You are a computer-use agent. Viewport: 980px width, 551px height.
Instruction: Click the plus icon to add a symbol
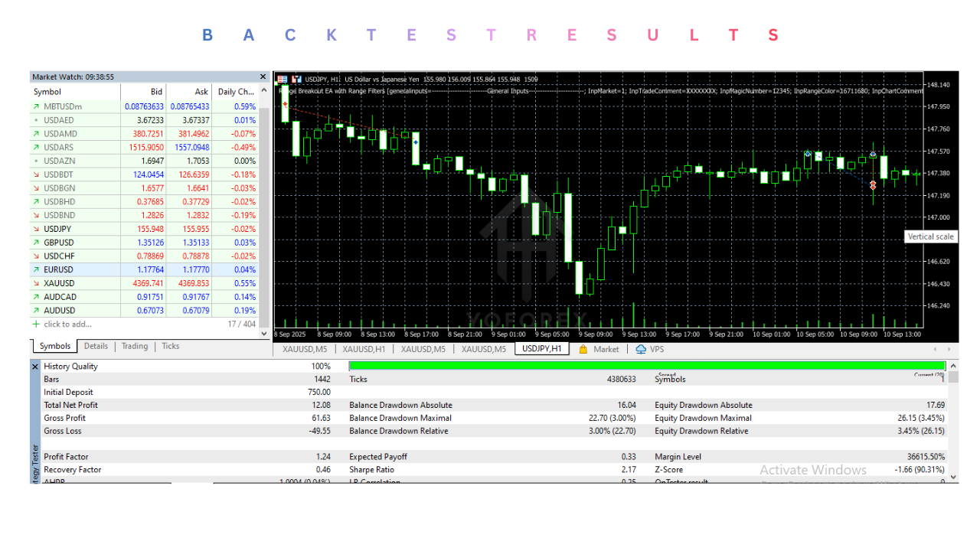click(35, 324)
